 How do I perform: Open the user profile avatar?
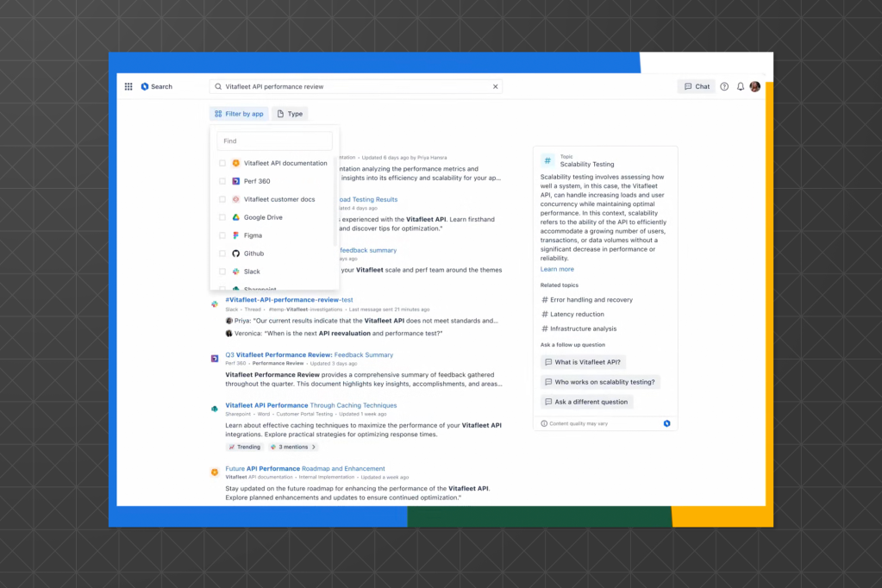(755, 87)
